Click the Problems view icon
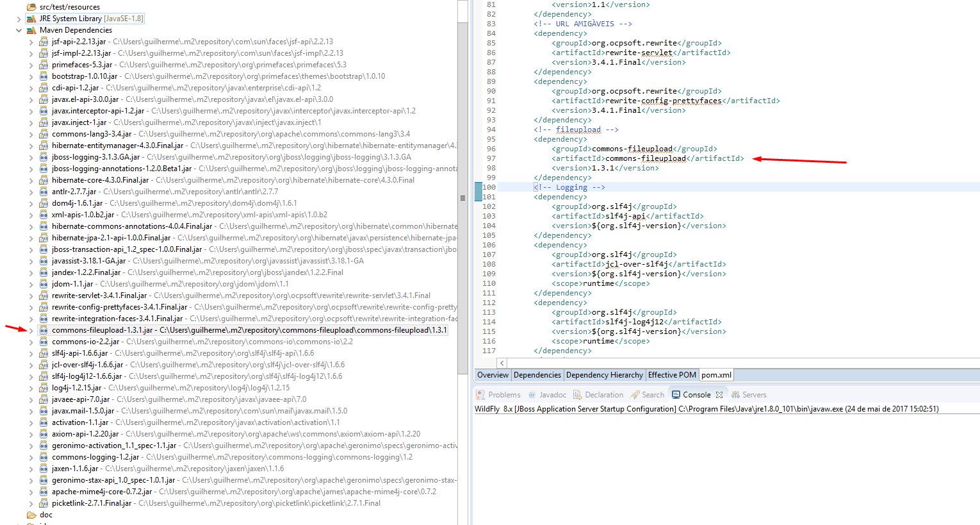This screenshot has width=980, height=525. (x=480, y=395)
